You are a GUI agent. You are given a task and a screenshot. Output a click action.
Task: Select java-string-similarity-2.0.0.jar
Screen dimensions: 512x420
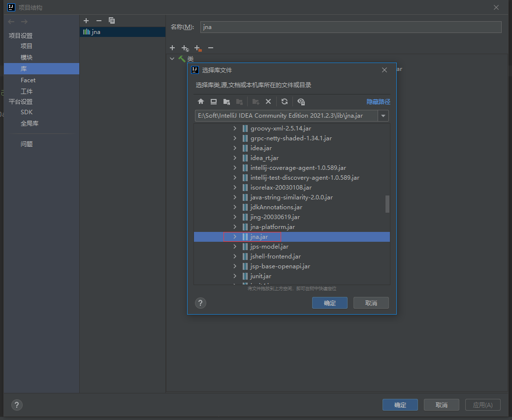[x=292, y=197]
